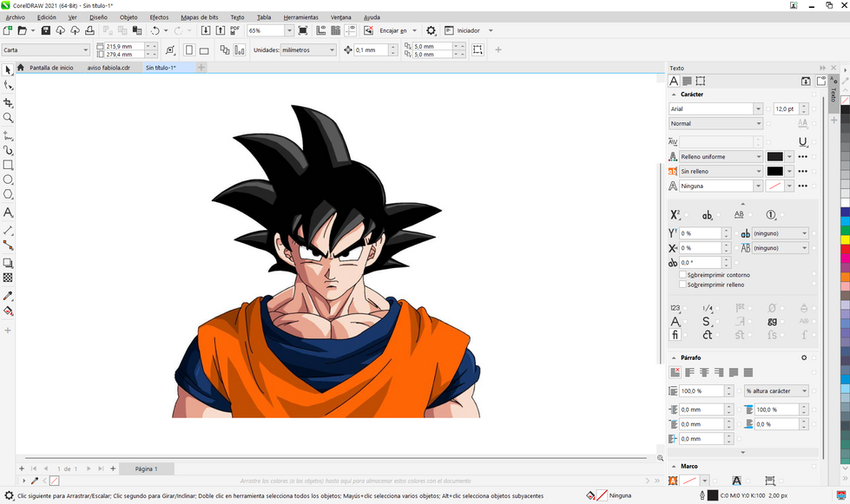Select the Connector tool
Image resolution: width=850 pixels, height=504 pixels.
click(x=8, y=245)
